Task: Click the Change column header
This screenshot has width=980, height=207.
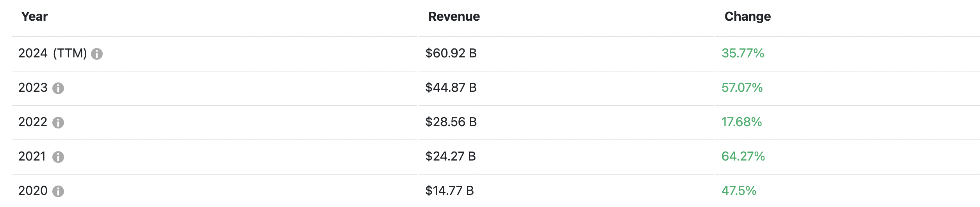Action: pyautogui.click(x=748, y=16)
